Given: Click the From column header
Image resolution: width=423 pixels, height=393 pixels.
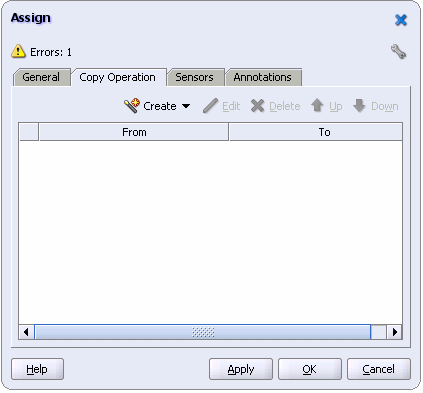Looking at the screenshot, I should pos(134,132).
